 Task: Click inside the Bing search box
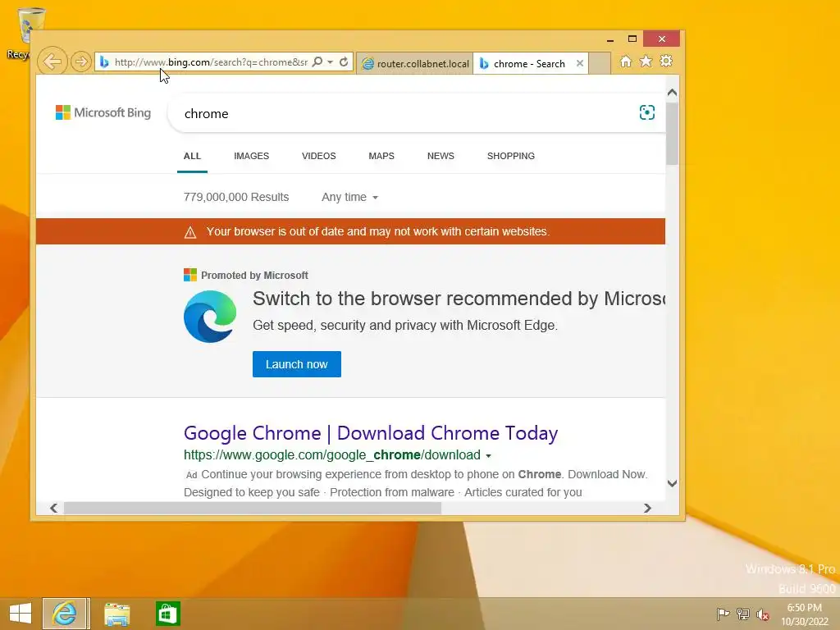[x=402, y=113]
